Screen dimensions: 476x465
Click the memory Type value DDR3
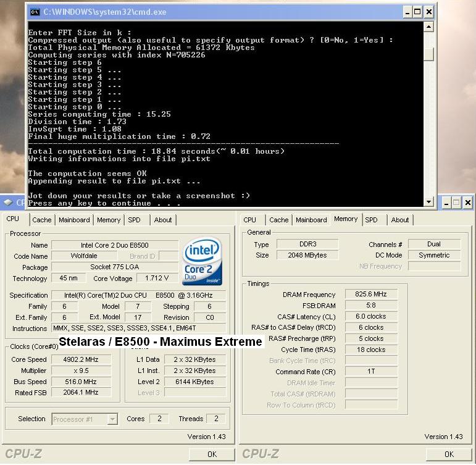coord(308,244)
